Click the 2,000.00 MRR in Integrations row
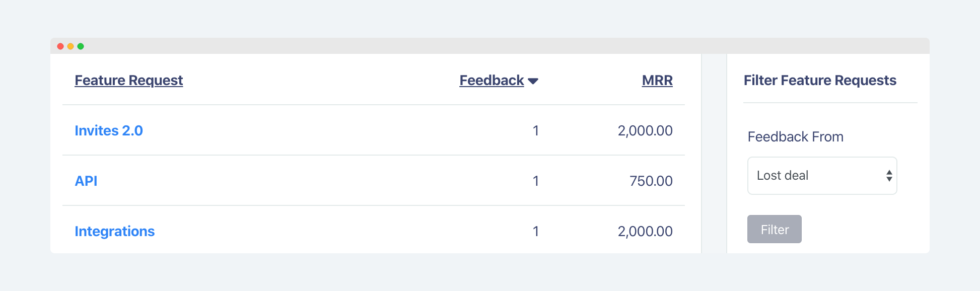This screenshot has height=291, width=980. coord(645,231)
